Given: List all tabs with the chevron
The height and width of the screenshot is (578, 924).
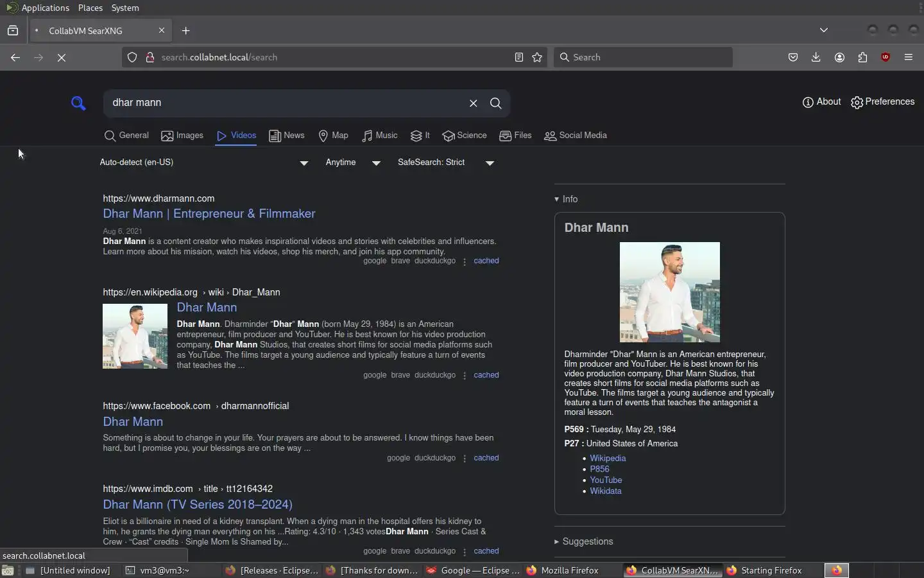Looking at the screenshot, I should 824,30.
